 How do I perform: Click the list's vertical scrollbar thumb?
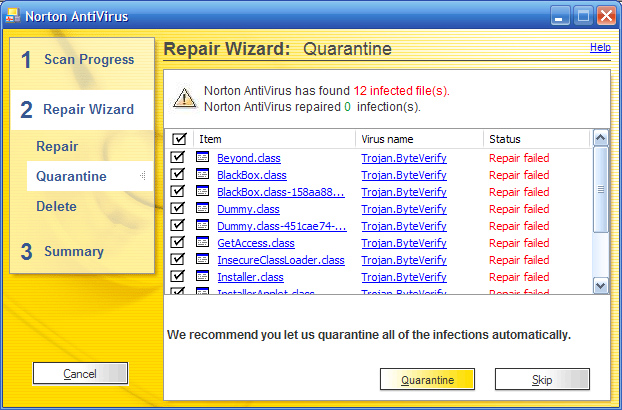coord(601,190)
